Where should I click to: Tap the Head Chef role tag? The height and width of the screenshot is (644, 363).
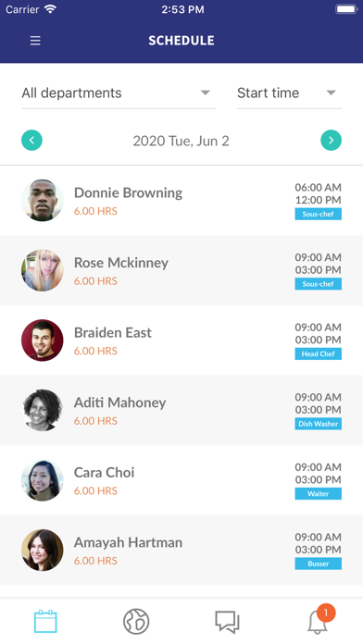[x=319, y=353]
